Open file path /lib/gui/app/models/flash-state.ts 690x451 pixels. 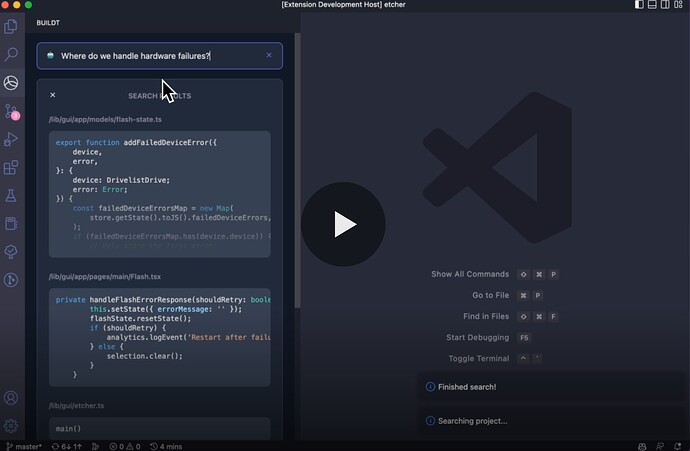coord(105,120)
